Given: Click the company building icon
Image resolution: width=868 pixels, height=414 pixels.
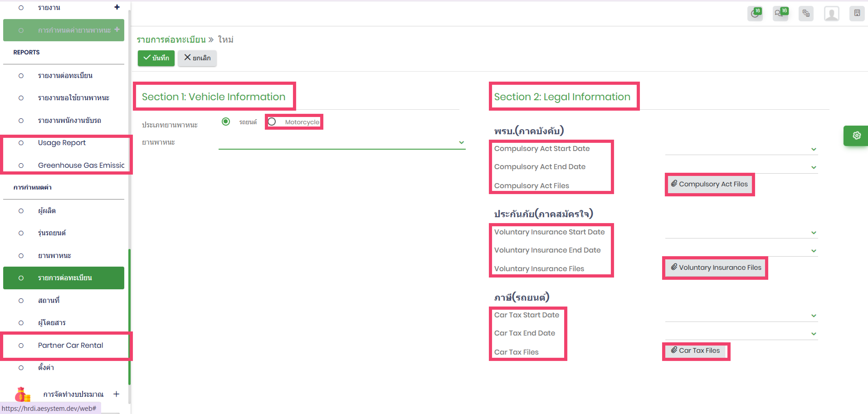Looking at the screenshot, I should (857, 14).
